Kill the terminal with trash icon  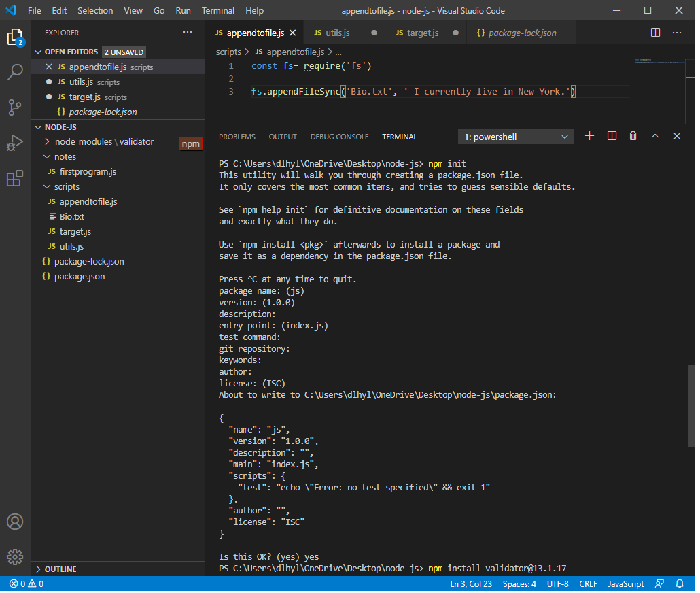pos(633,136)
